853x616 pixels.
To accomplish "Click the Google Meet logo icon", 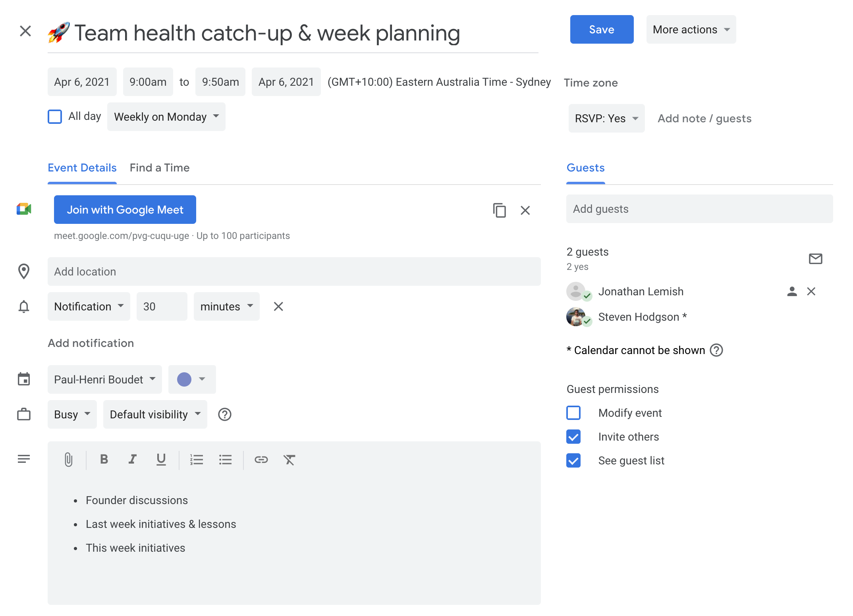I will (x=24, y=209).
